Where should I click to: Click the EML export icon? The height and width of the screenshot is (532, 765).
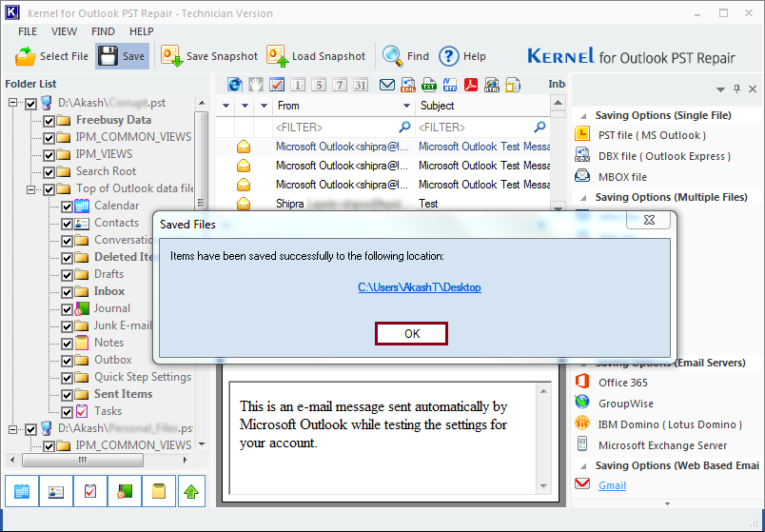tap(408, 85)
